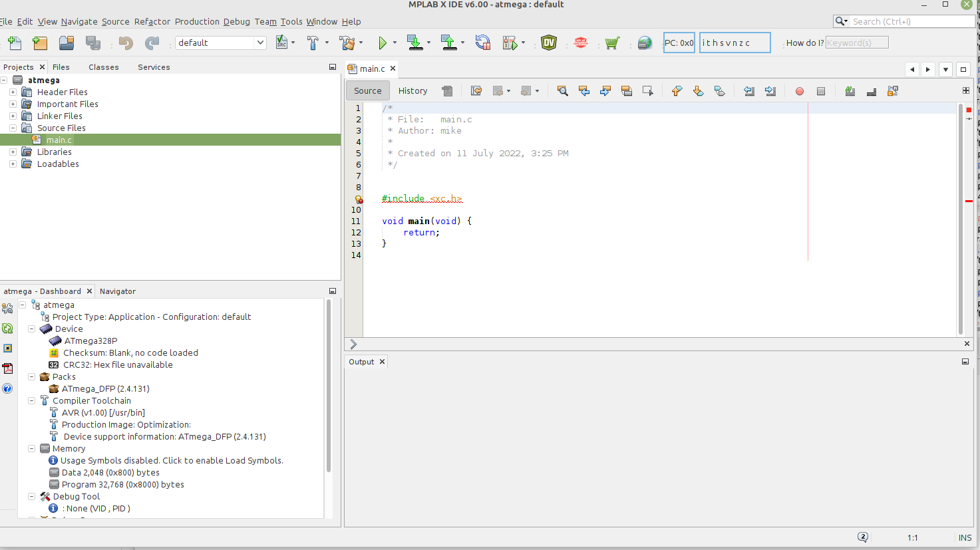The width and height of the screenshot is (980, 550).
Task: Switch to editor History view
Action: (x=412, y=91)
